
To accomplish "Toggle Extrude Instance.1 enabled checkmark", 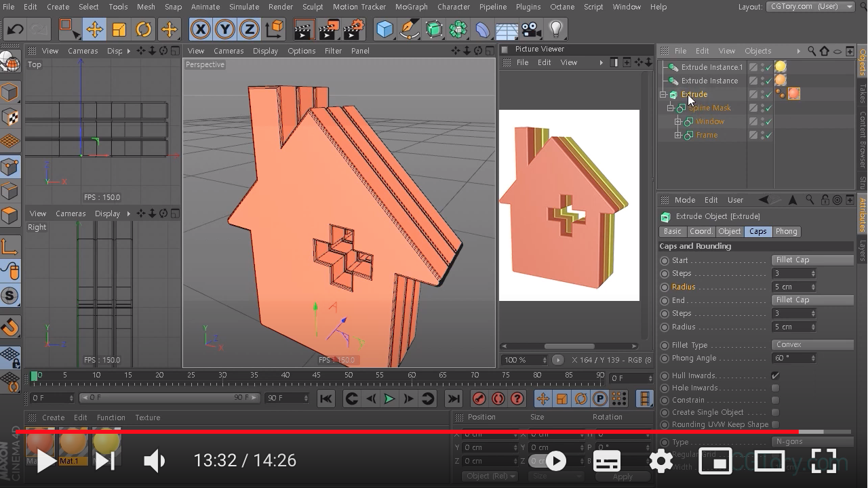I will point(768,67).
